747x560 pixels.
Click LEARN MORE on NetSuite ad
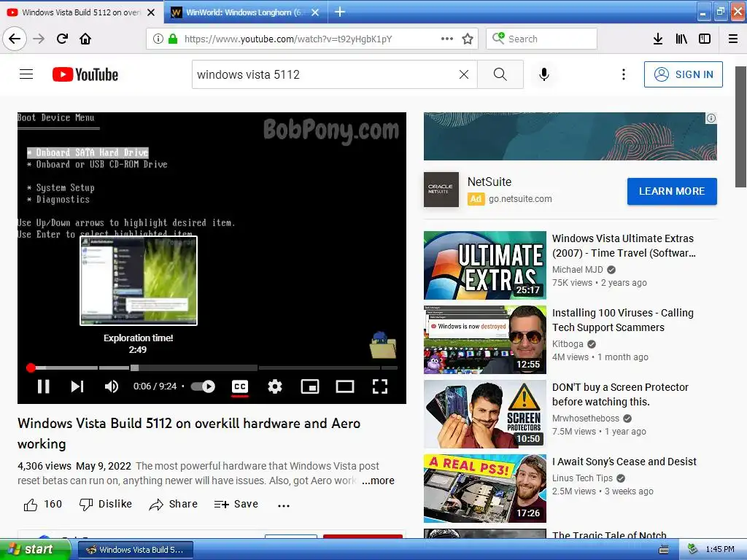tap(672, 191)
